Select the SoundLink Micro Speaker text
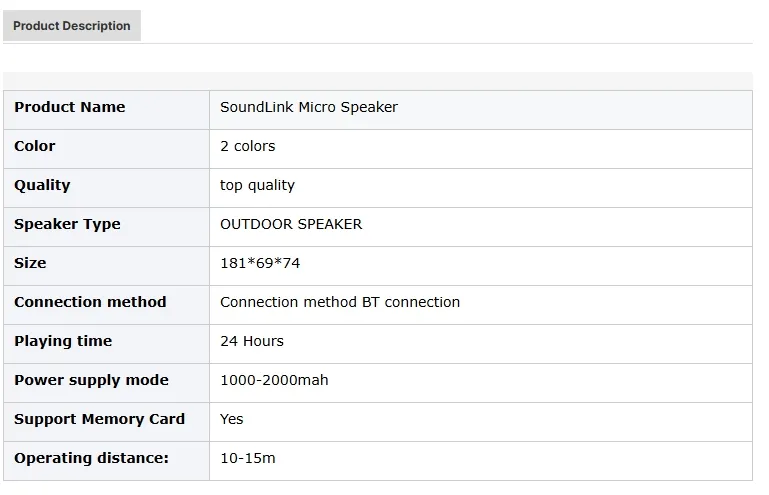Viewport: 769px width, 495px height. pos(309,107)
